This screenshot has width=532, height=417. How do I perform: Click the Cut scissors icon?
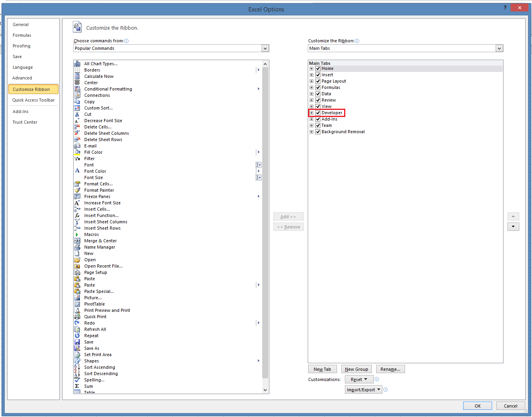(77, 114)
